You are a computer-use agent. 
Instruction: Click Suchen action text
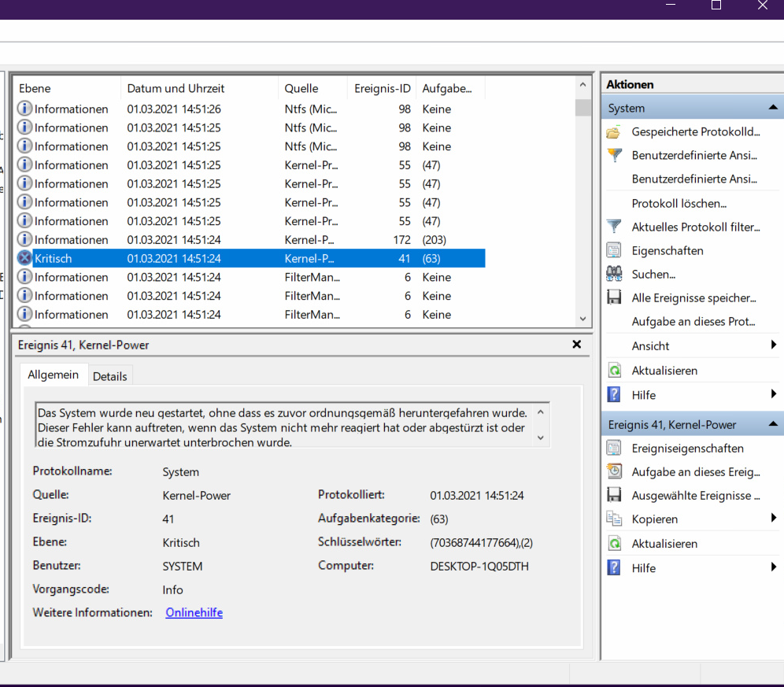tap(653, 274)
